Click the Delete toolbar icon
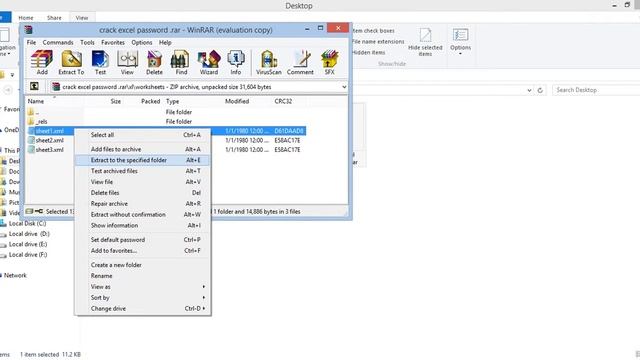 [x=154, y=62]
